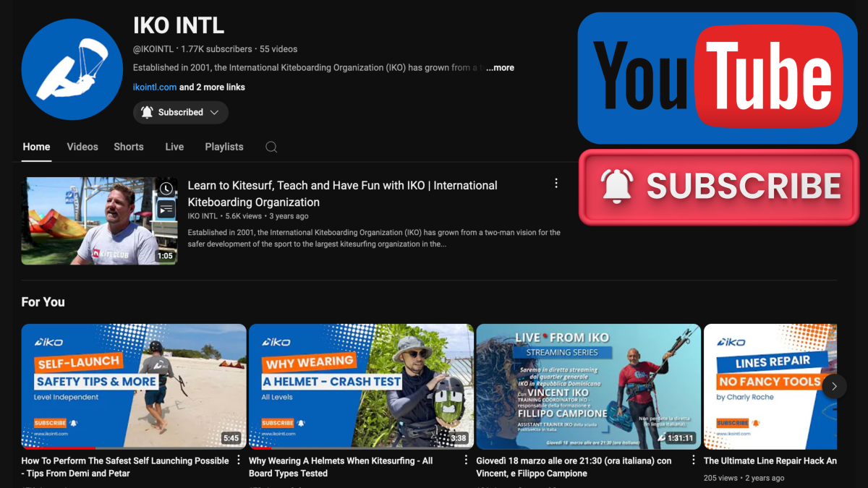
Task: Expand channel description with '...more'
Action: 500,68
